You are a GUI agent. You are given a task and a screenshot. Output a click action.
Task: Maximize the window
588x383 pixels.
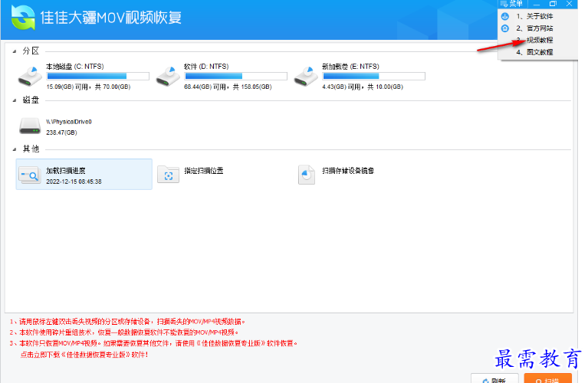pyautogui.click(x=553, y=4)
